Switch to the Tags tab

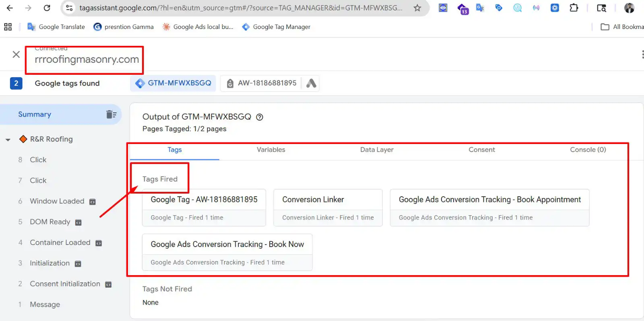[175, 150]
